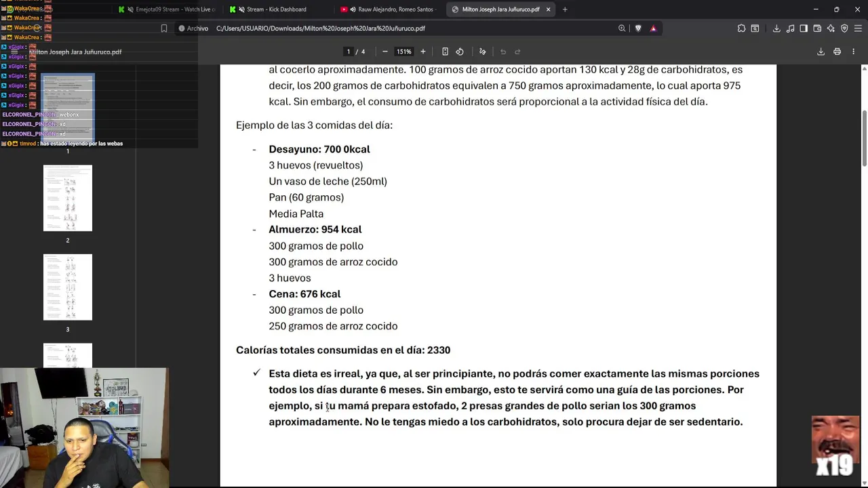Open the media control music note icon

790,28
